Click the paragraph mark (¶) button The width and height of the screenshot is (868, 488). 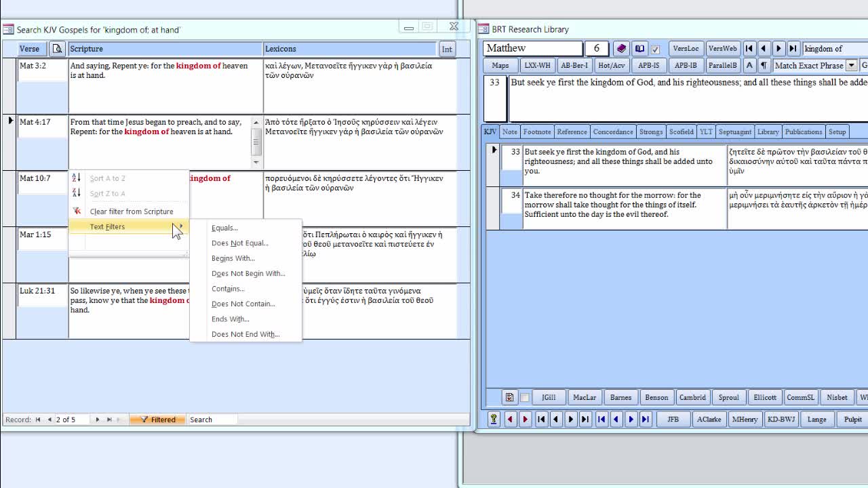coord(764,66)
